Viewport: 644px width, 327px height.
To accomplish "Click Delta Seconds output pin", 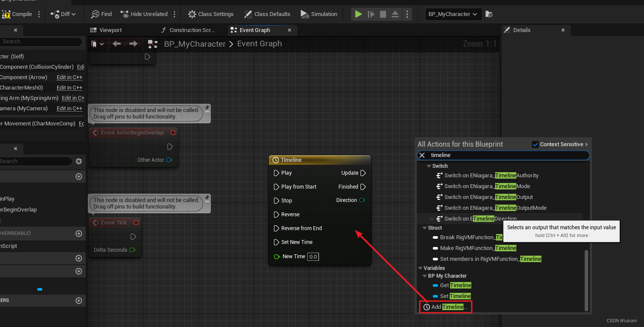I will 132,250.
